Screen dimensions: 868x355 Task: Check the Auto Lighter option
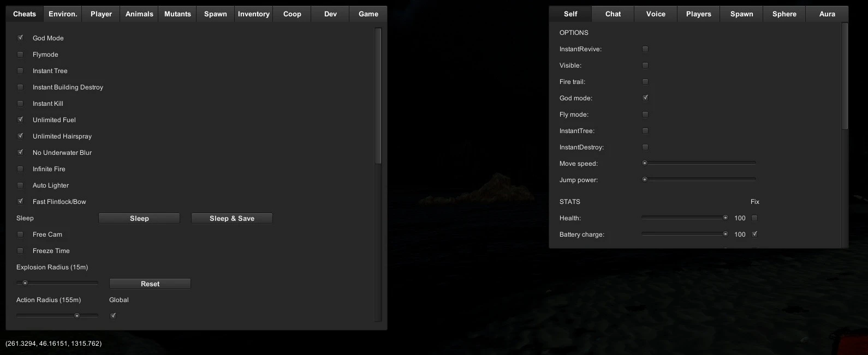pyautogui.click(x=20, y=185)
